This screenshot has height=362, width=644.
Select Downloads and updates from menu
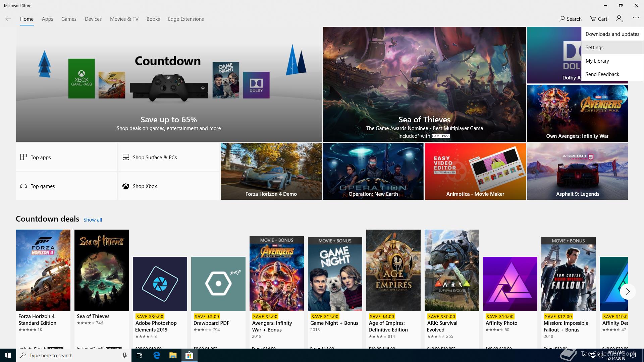pyautogui.click(x=612, y=34)
